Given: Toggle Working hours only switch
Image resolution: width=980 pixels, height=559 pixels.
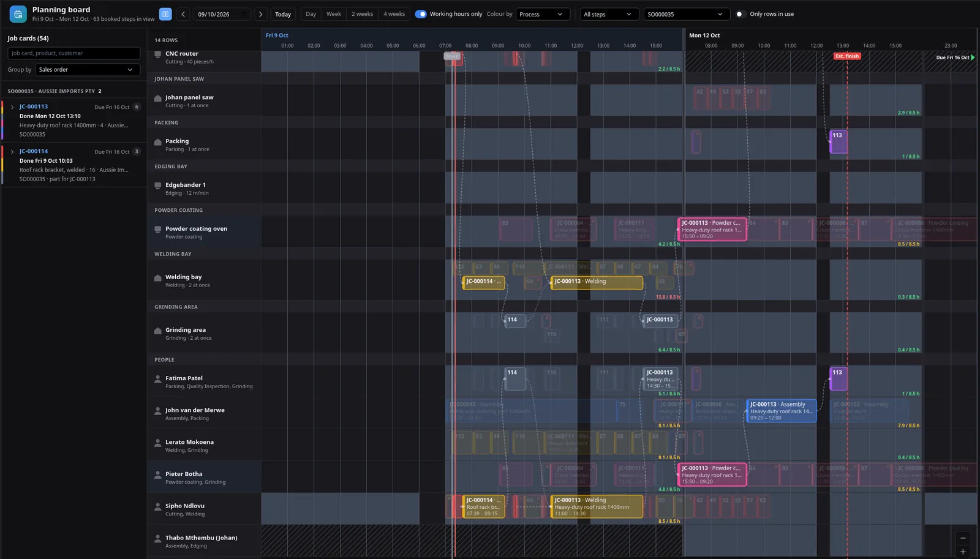Looking at the screenshot, I should tap(421, 14).
